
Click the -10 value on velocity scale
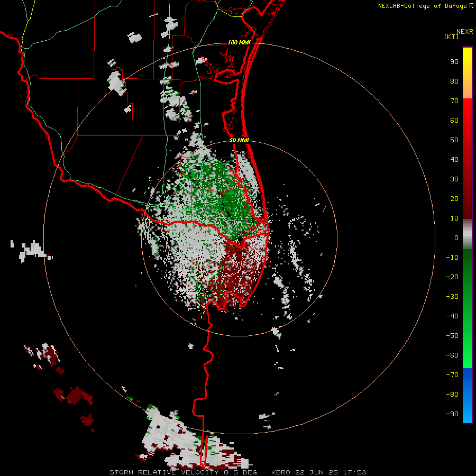[x=452, y=258]
